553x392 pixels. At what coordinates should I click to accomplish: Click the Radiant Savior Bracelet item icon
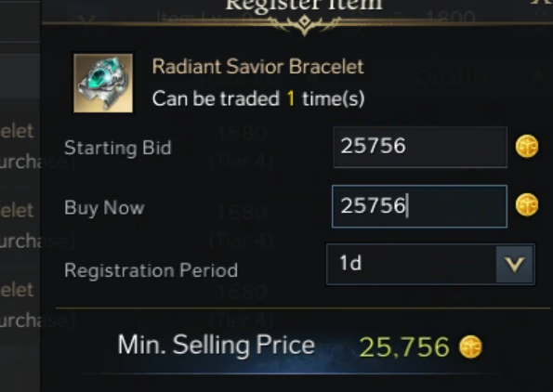point(103,84)
